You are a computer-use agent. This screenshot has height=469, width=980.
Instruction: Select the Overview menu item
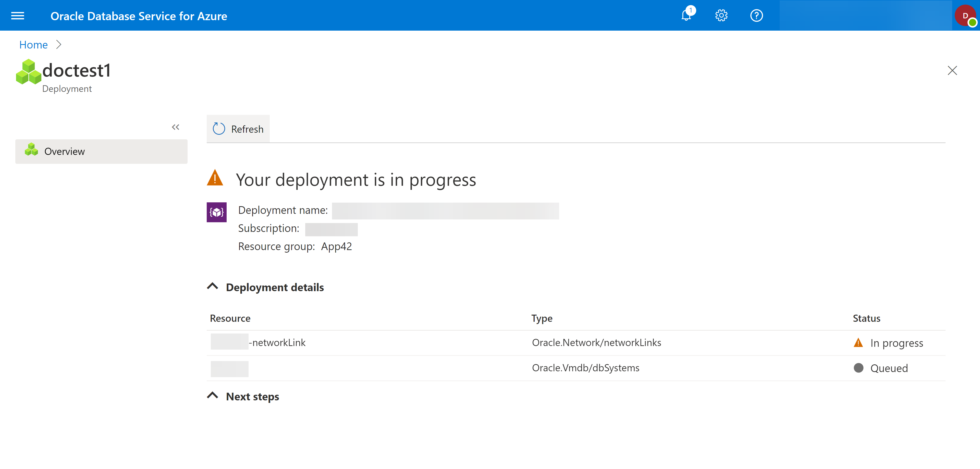pyautogui.click(x=101, y=151)
